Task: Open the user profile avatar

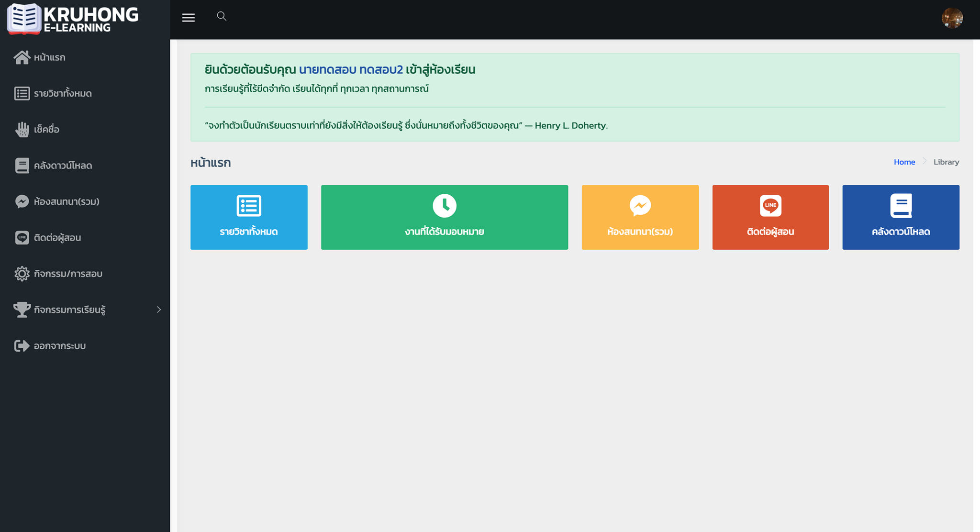Action: [952, 18]
